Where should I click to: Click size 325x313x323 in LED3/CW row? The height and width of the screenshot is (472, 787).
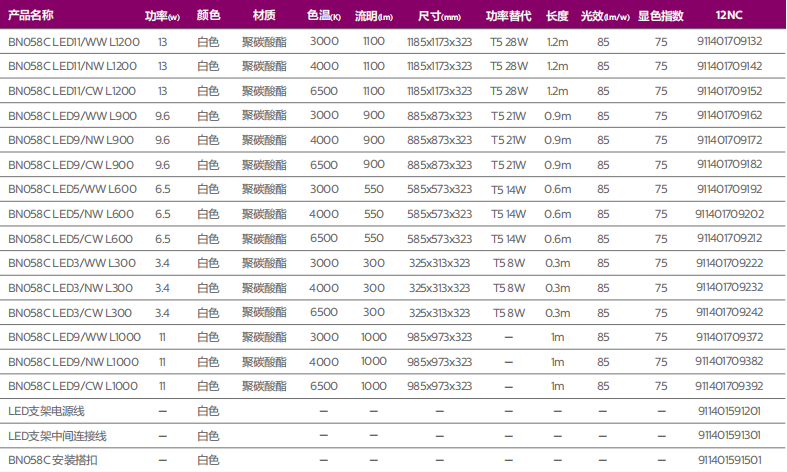click(439, 313)
